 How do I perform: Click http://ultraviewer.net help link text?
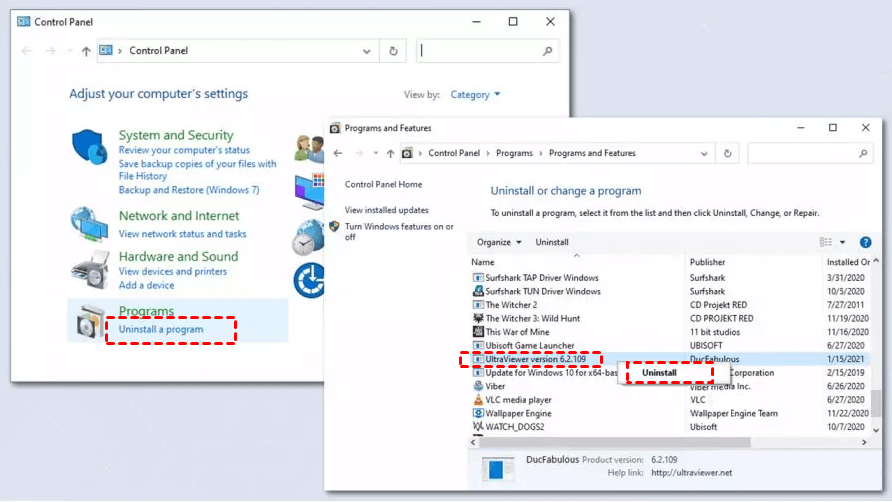pos(692,473)
